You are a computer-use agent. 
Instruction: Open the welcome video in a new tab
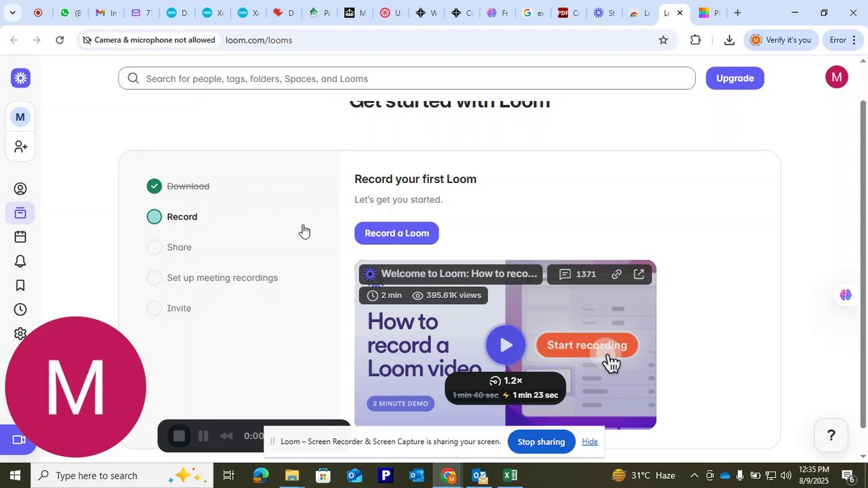tap(639, 274)
